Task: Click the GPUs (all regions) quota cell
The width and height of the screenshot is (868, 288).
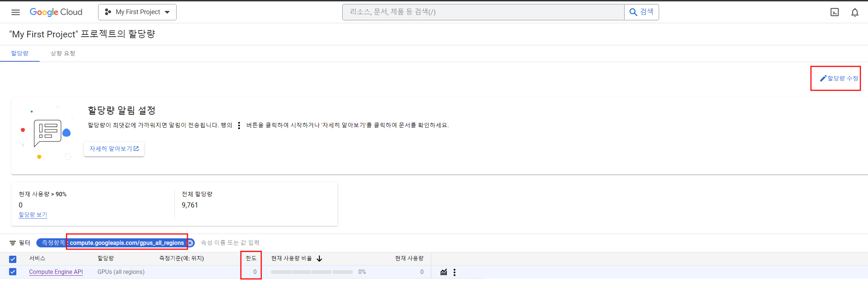Action: pos(121,272)
